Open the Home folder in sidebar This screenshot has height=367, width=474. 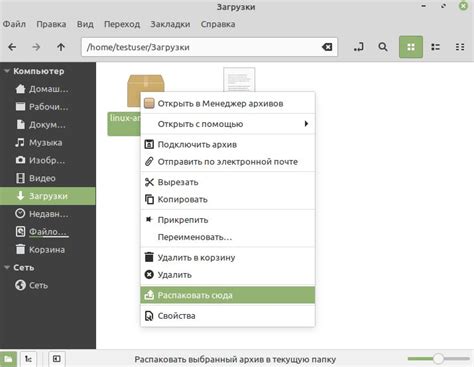click(x=48, y=89)
